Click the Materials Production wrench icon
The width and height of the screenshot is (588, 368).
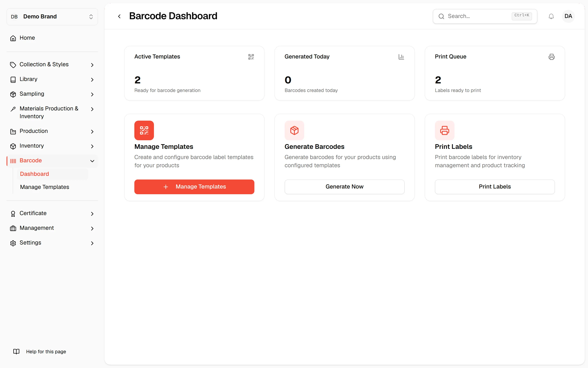click(13, 109)
